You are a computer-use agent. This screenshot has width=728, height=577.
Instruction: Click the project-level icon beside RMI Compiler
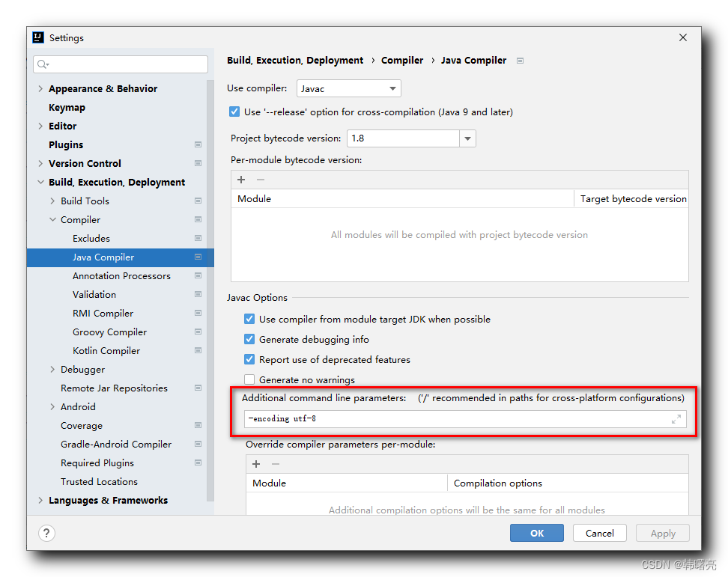pos(198,313)
